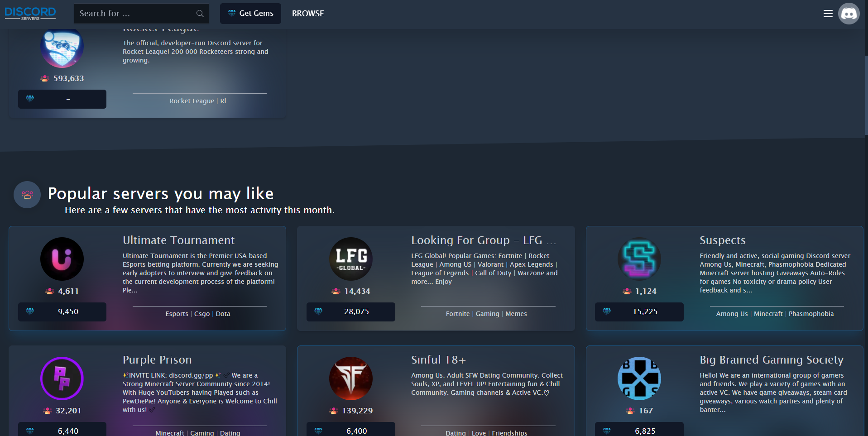Screen dimensions: 868x436
Task: Open the BROWSE menu item
Action: pos(308,14)
